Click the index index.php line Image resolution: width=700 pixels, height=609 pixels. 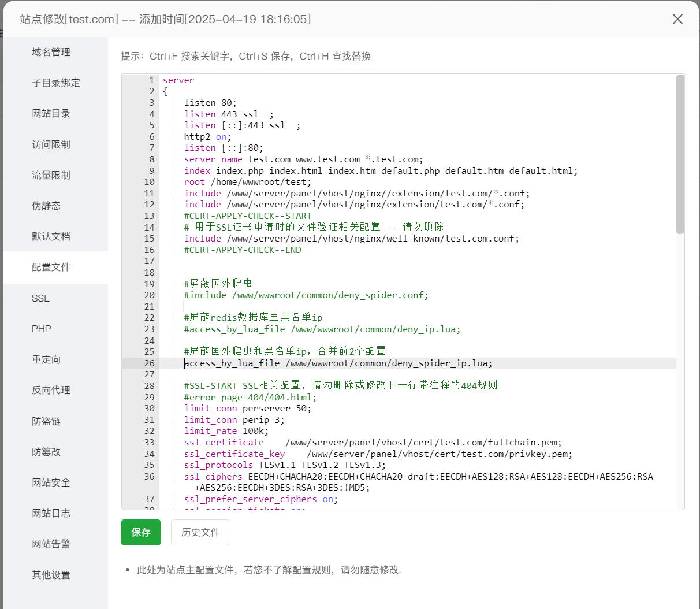(x=381, y=171)
